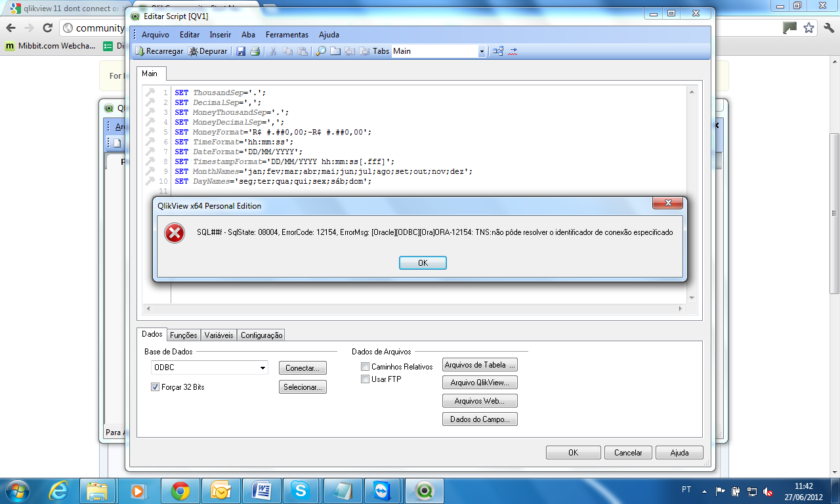Run the syntax check icon

click(513, 51)
